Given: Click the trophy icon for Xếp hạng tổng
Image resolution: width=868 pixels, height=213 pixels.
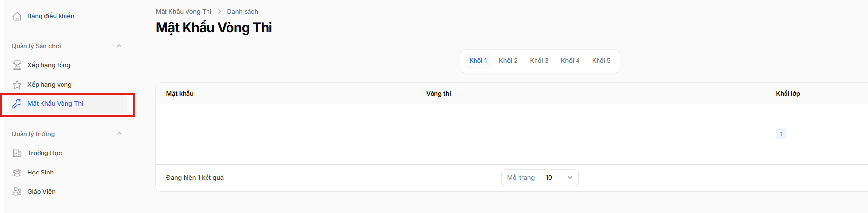Looking at the screenshot, I should click(x=17, y=65).
